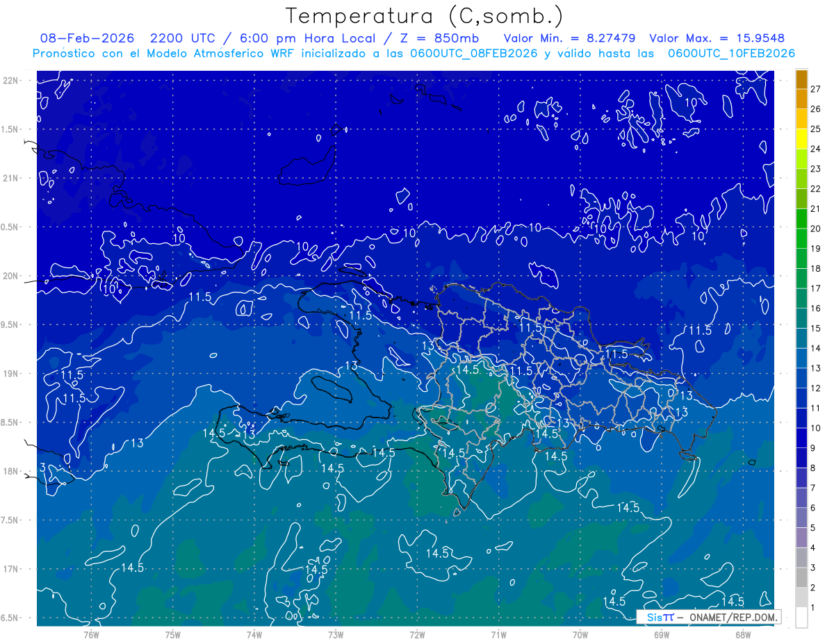Click the '20N' latitude axis label

pos(10,276)
